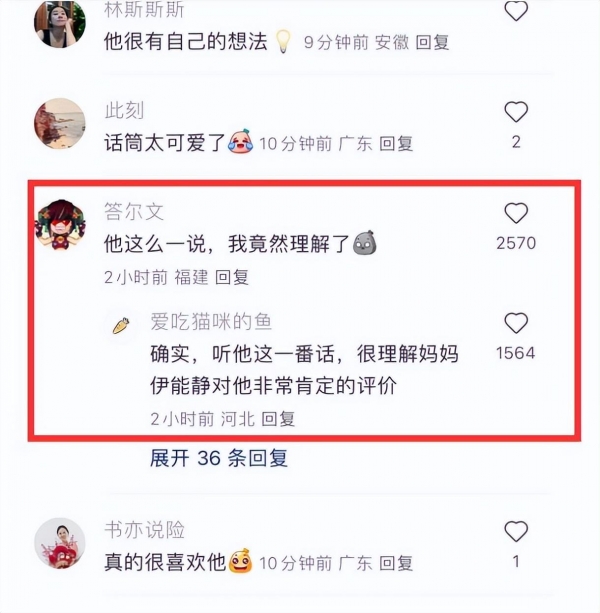
Task: Reply to 答尔文's comment from 福建
Action: click(x=232, y=277)
